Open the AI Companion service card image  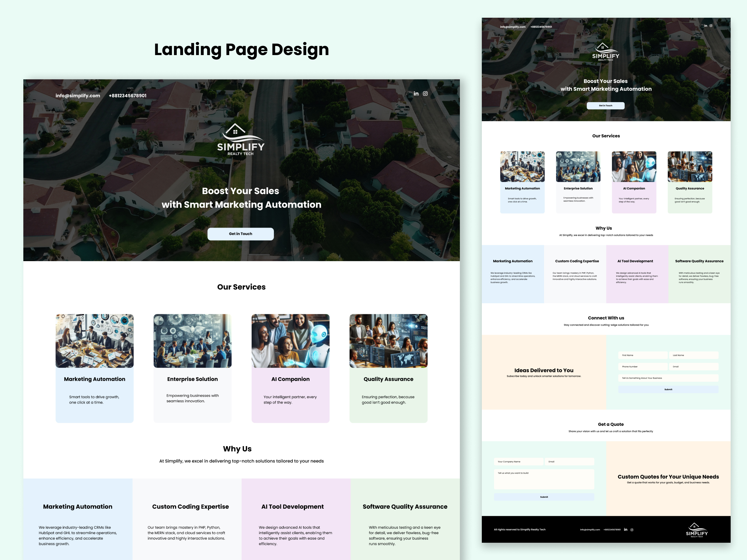pyautogui.click(x=290, y=341)
